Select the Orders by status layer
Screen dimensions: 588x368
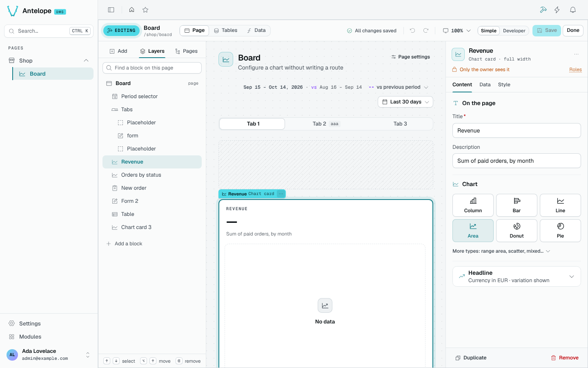[x=152, y=175]
